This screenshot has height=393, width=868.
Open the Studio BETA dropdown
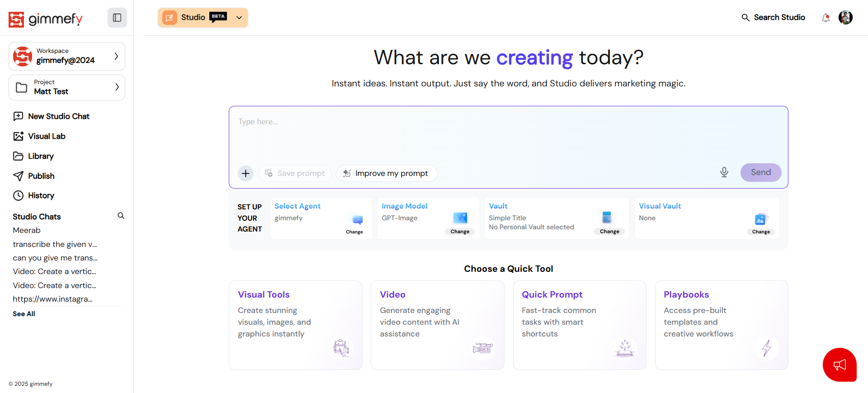click(203, 18)
